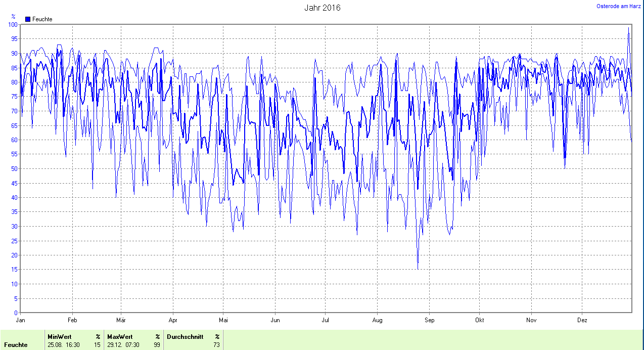This screenshot has width=644, height=350.
Task: Select the Apr marker on the month axis
Action: [x=173, y=320]
